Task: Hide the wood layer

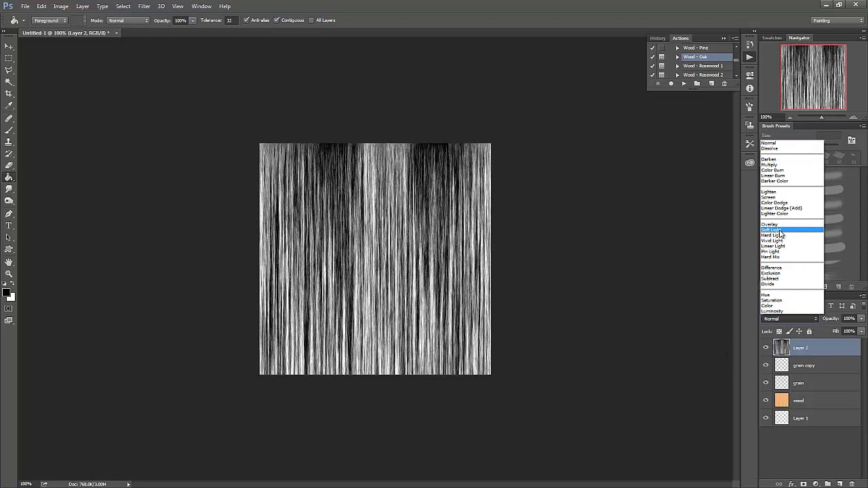Action: [x=766, y=401]
